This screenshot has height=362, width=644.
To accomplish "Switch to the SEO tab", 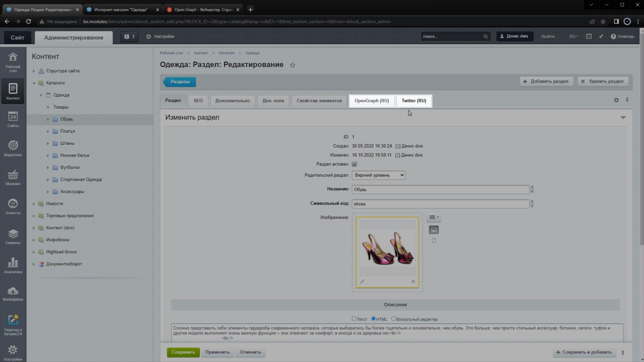I will 198,101.
